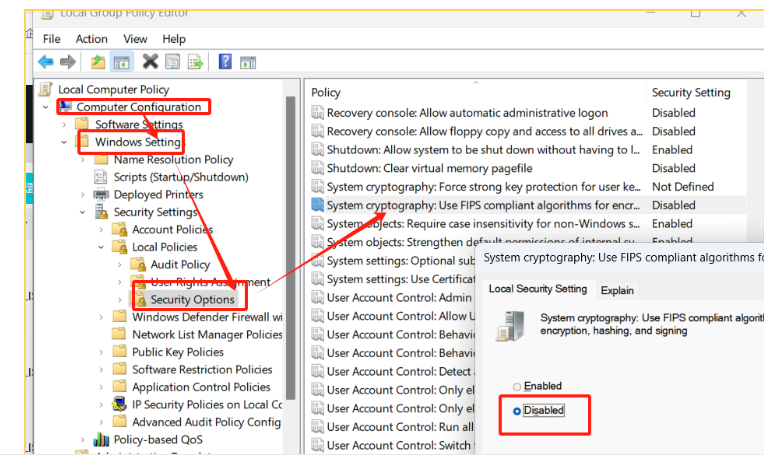Open the View menu
Viewport: 764px width, 469px height.
(x=135, y=39)
